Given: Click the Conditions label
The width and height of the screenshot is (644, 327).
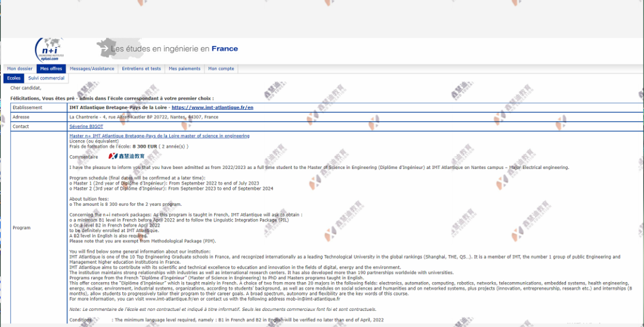Looking at the screenshot, I should coord(80,320).
